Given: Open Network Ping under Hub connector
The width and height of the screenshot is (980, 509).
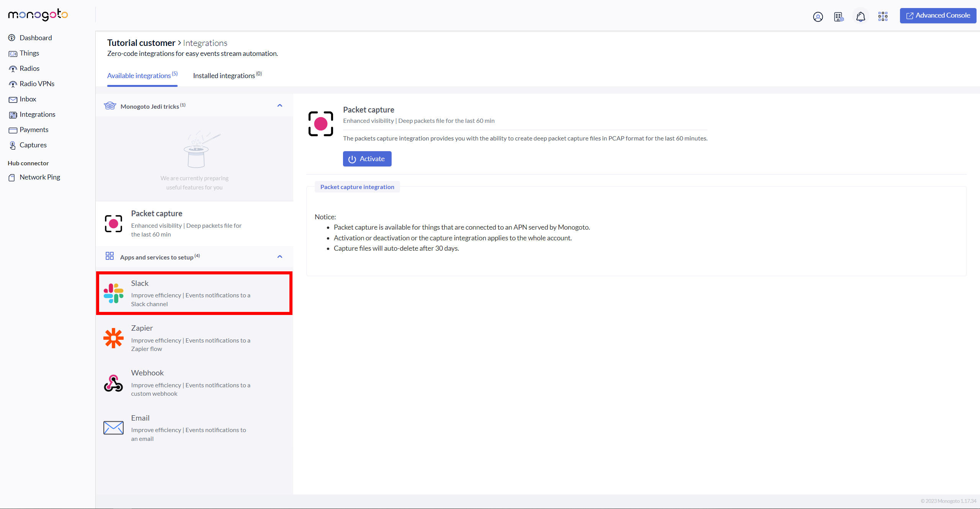Looking at the screenshot, I should [x=40, y=177].
